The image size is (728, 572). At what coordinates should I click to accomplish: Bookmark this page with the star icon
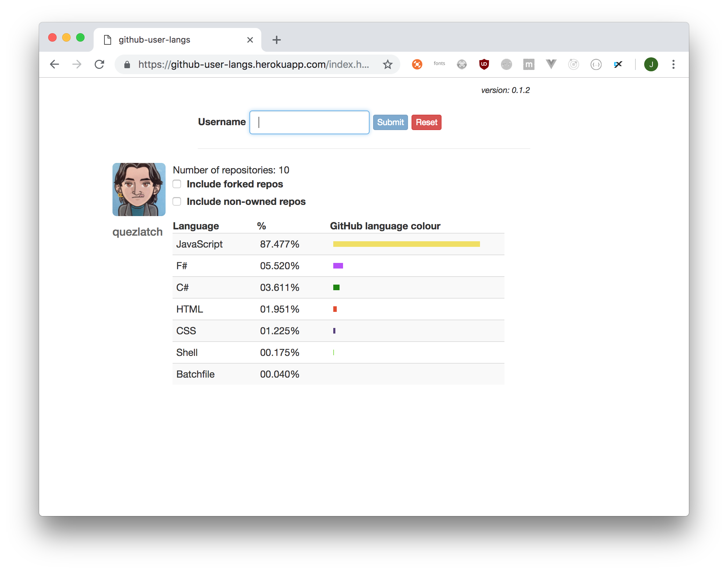387,64
